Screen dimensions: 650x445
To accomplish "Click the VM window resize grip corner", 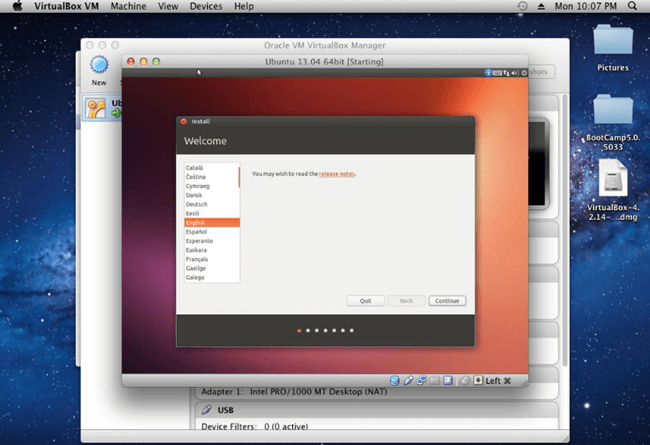I will (524, 383).
